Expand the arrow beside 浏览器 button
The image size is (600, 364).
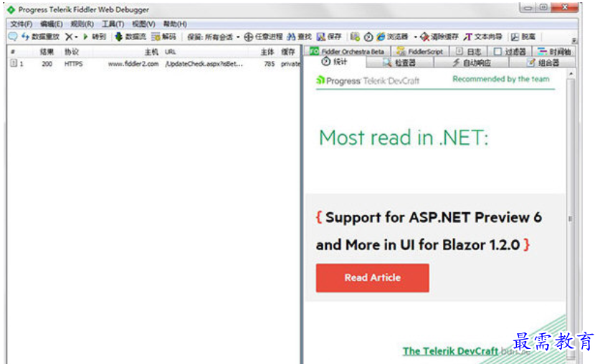415,37
